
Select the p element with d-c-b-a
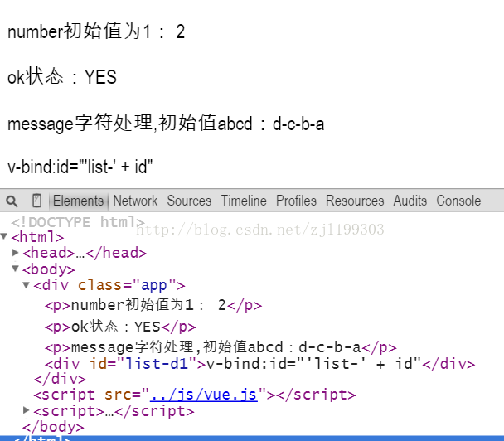220,347
